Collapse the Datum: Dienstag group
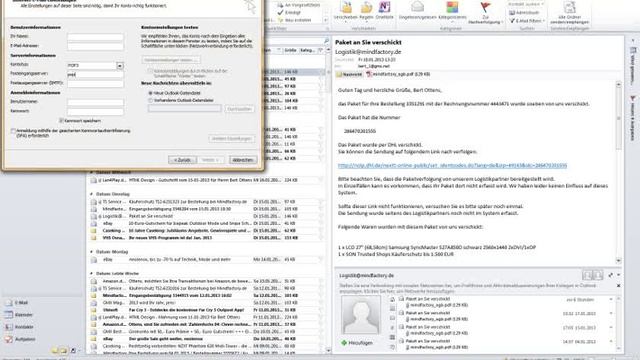Screen dimensions: 640x360 point(91,194)
